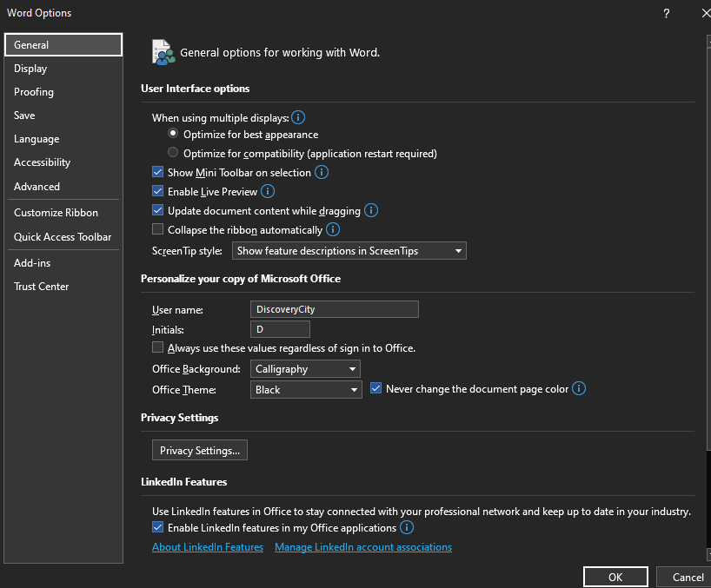Screen dimensions: 711x588
Task: Click the Privacy Settings... button
Action: 200,450
